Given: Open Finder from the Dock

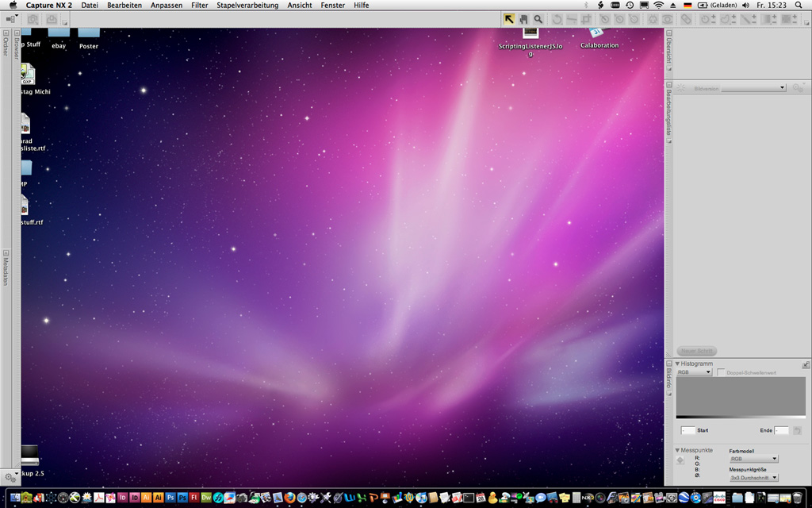Looking at the screenshot, I should point(16,498).
